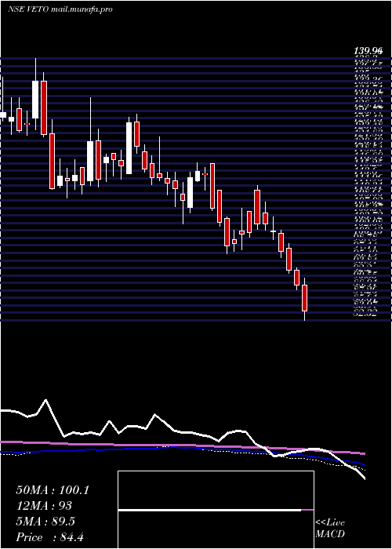Click the <<Live MACD label
The image size is (392, 549).
pos(330,529)
